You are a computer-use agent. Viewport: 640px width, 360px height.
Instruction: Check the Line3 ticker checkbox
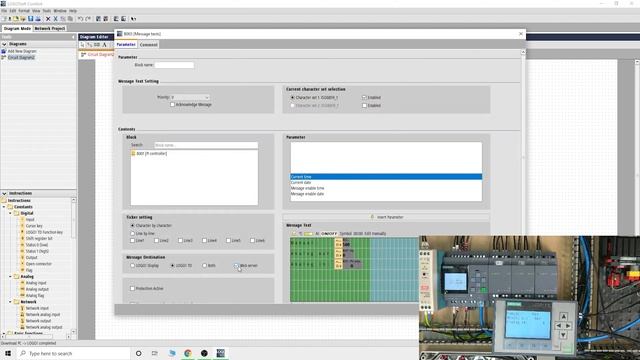pyautogui.click(x=180, y=240)
